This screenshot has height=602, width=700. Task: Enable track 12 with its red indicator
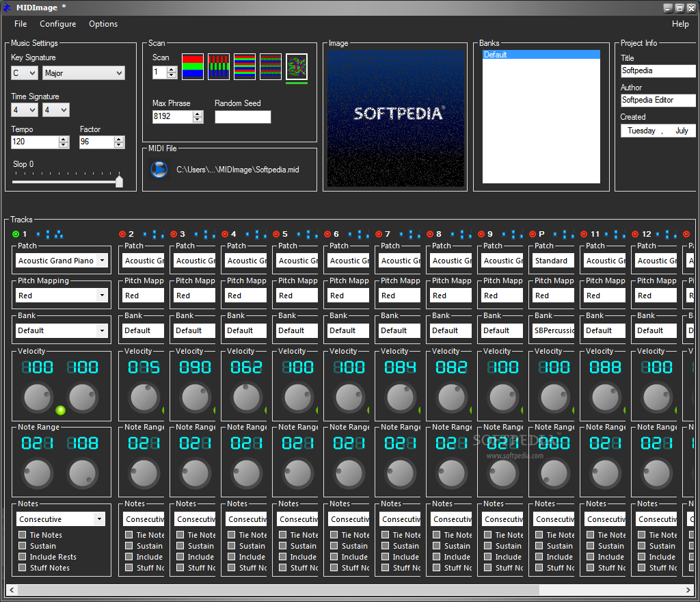(x=635, y=234)
